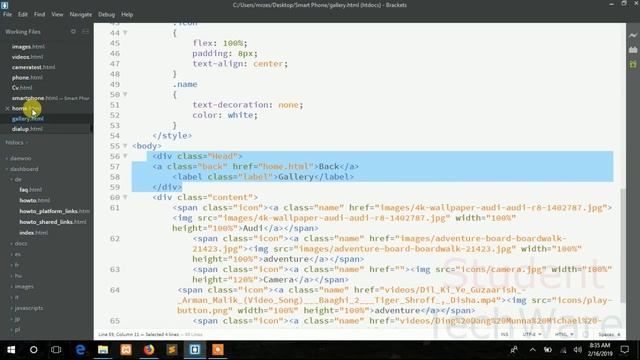The height and width of the screenshot is (360, 640).
Task: Click the battery tray icon
Action: pyautogui.click(x=548, y=350)
